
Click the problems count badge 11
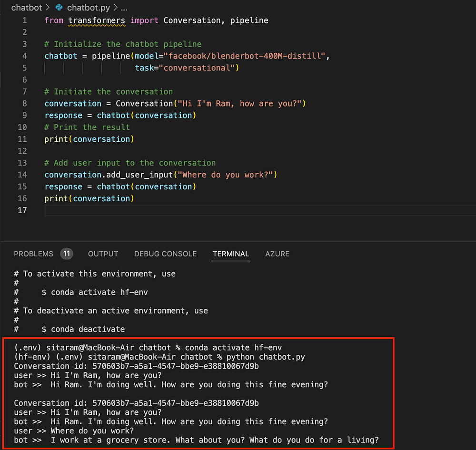tap(67, 254)
